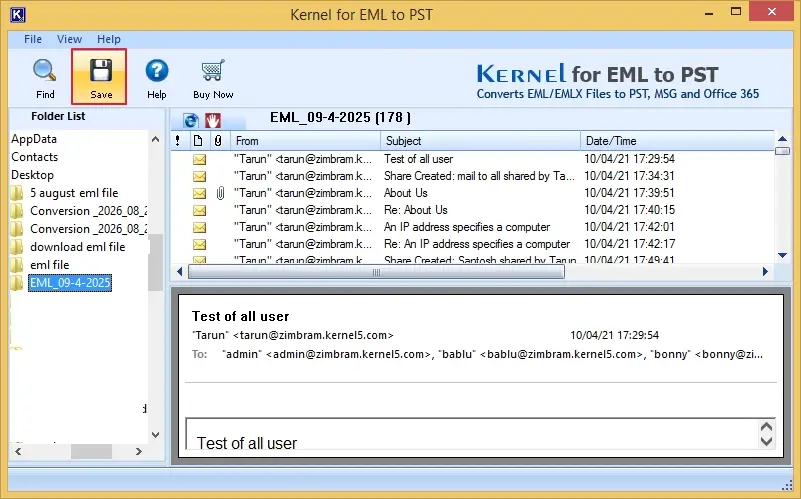Select email dated 10/04/21 17:34:31
This screenshot has width=801, height=499.
(x=629, y=176)
